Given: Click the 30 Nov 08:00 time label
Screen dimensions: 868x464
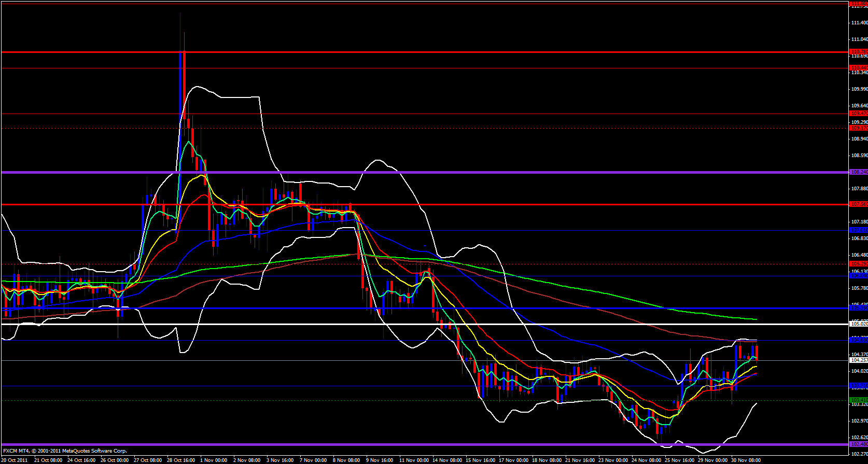Looking at the screenshot, I should (x=746, y=460).
